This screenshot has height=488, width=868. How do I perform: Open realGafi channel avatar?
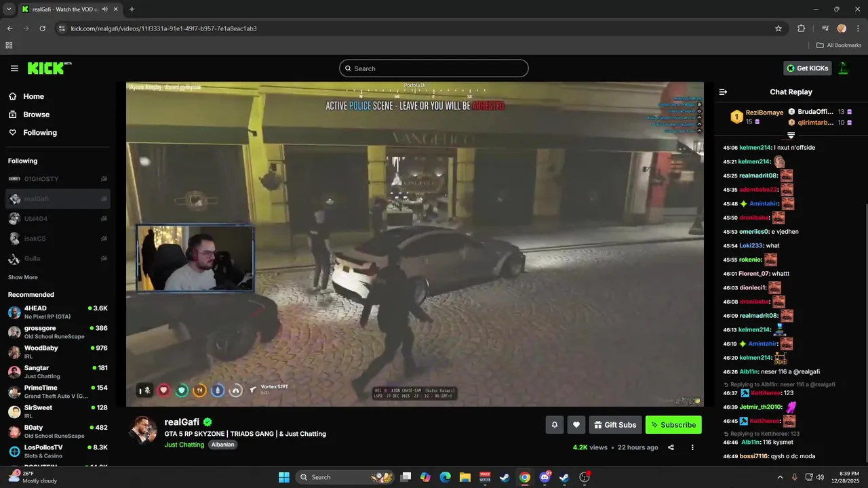coord(143,430)
